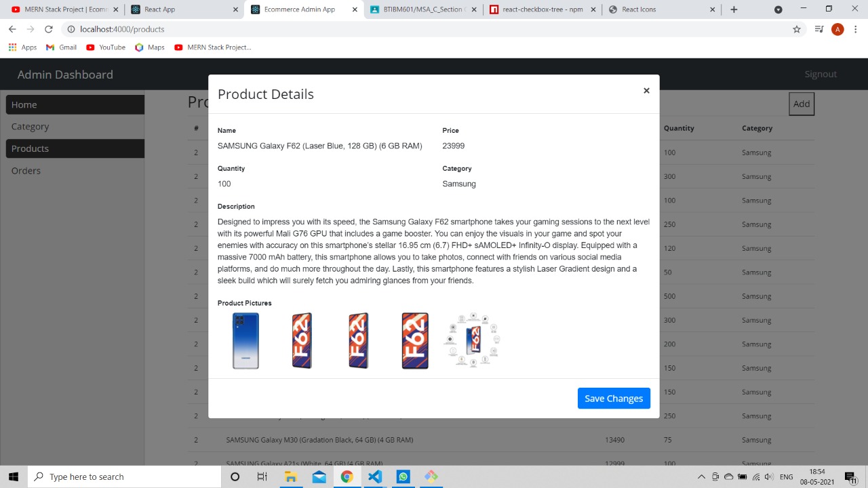Screen dimensions: 868x488
Task: Open WhatsApp from the taskbar
Action: pyautogui.click(x=403, y=476)
